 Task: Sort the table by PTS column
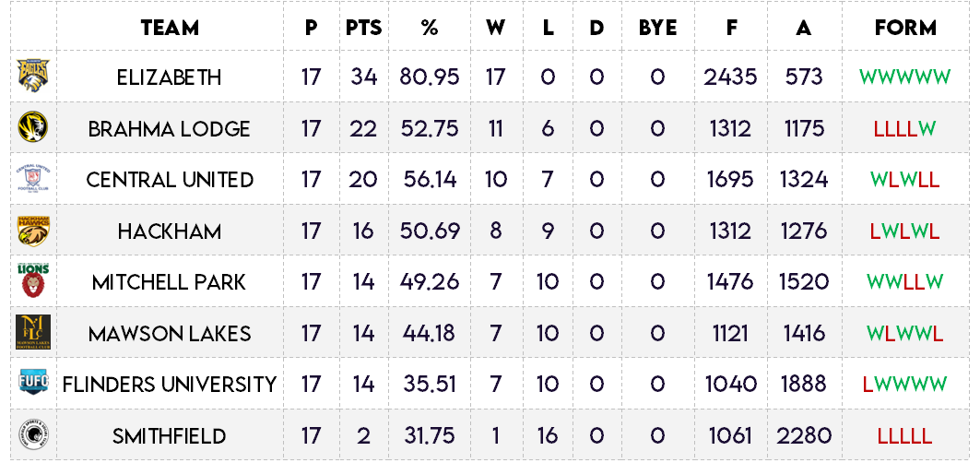coord(363,28)
